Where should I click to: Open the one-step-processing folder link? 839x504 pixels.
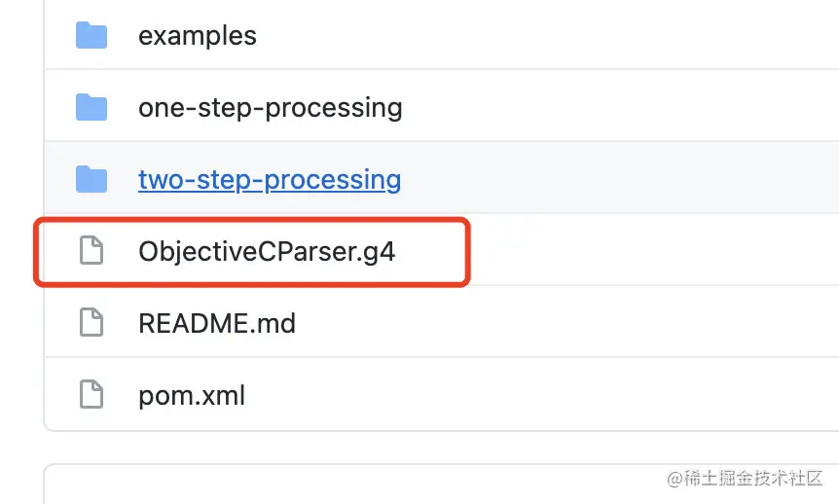tap(270, 107)
